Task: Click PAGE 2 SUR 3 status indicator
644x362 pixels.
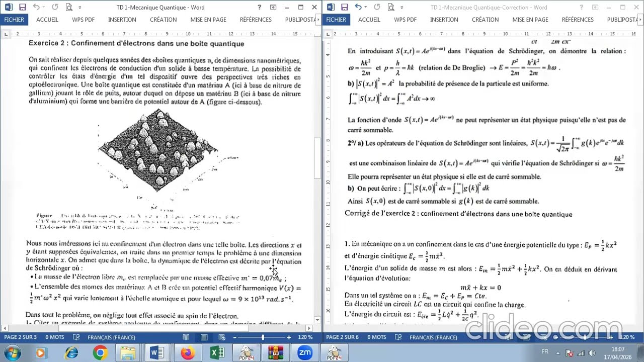Action: click(21, 337)
